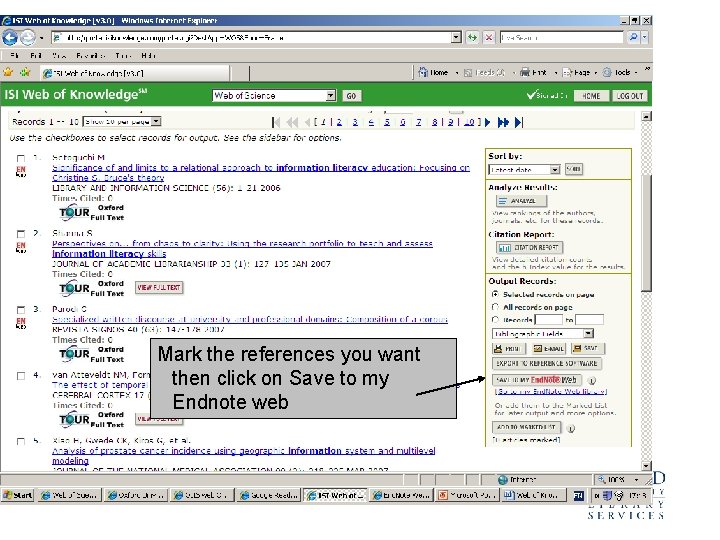Open the View menu
This screenshot has height=540, width=720.
click(x=59, y=56)
